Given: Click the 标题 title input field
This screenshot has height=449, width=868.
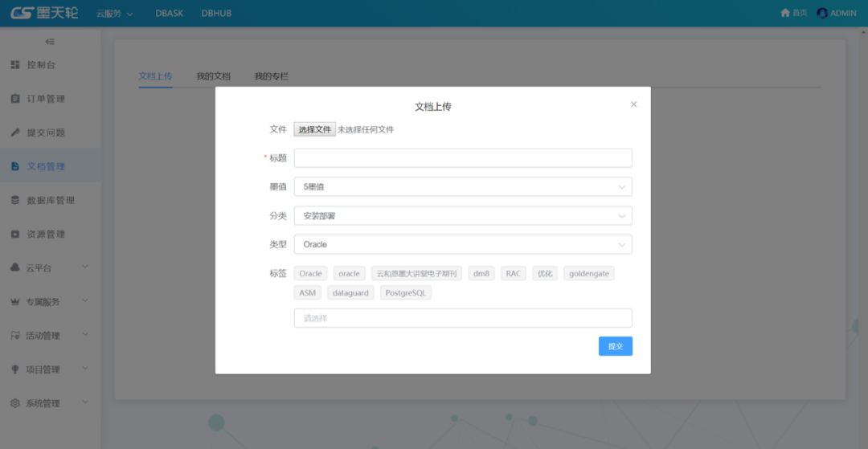Looking at the screenshot, I should coord(462,157).
